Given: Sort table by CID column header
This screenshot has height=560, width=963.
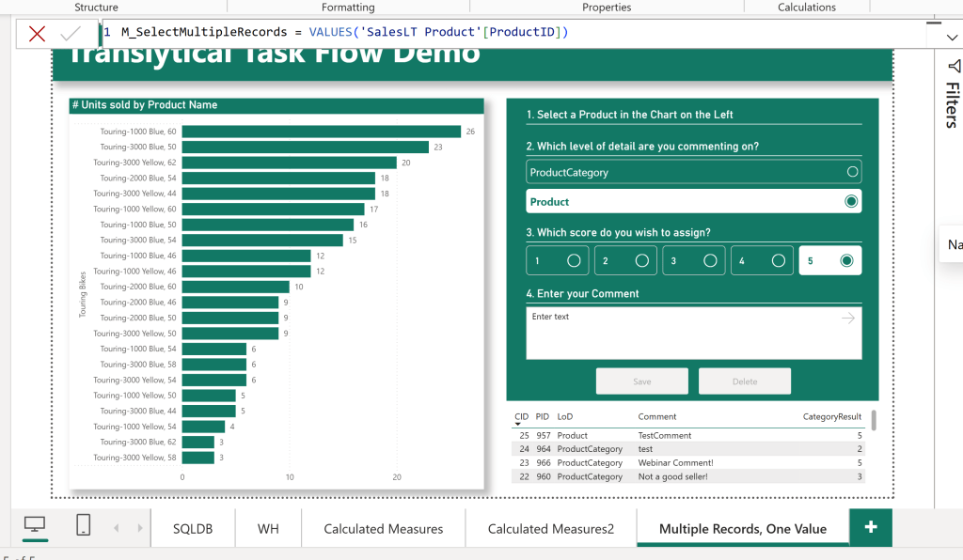Looking at the screenshot, I should coord(521,416).
